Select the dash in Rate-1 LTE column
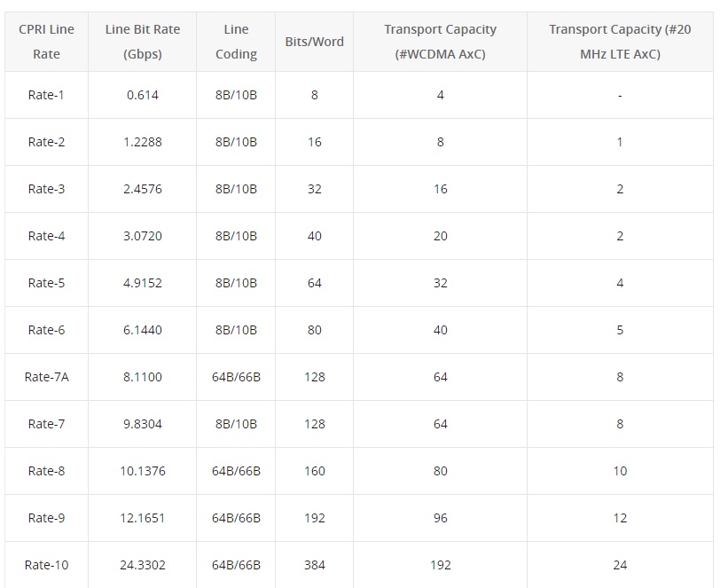Screen dimensions: 728x588 [620, 95]
